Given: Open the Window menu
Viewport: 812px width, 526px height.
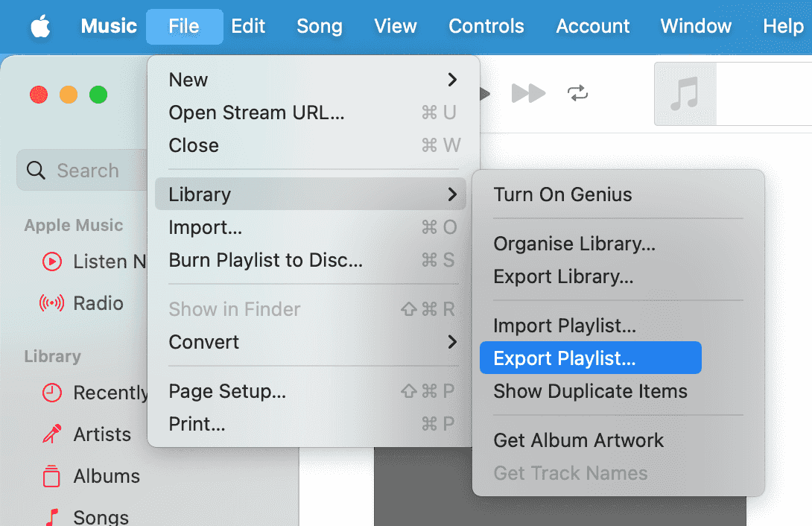Looking at the screenshot, I should (x=695, y=26).
